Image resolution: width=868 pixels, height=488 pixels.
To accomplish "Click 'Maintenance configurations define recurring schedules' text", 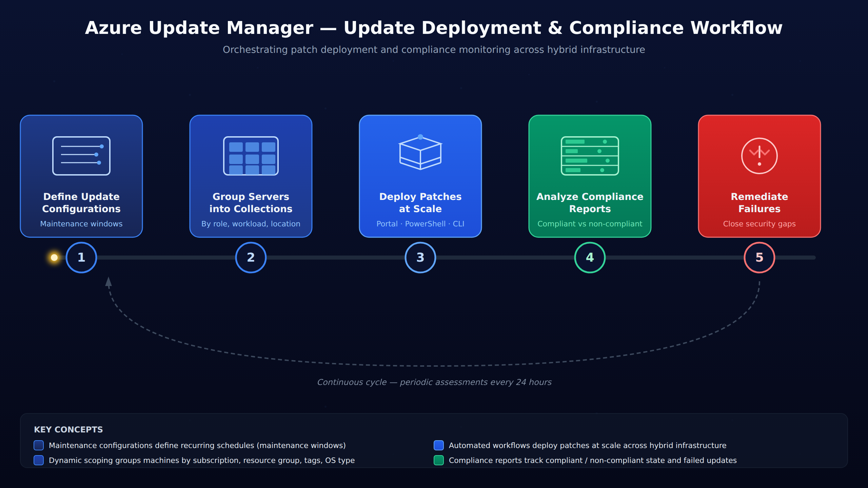I will click(197, 446).
